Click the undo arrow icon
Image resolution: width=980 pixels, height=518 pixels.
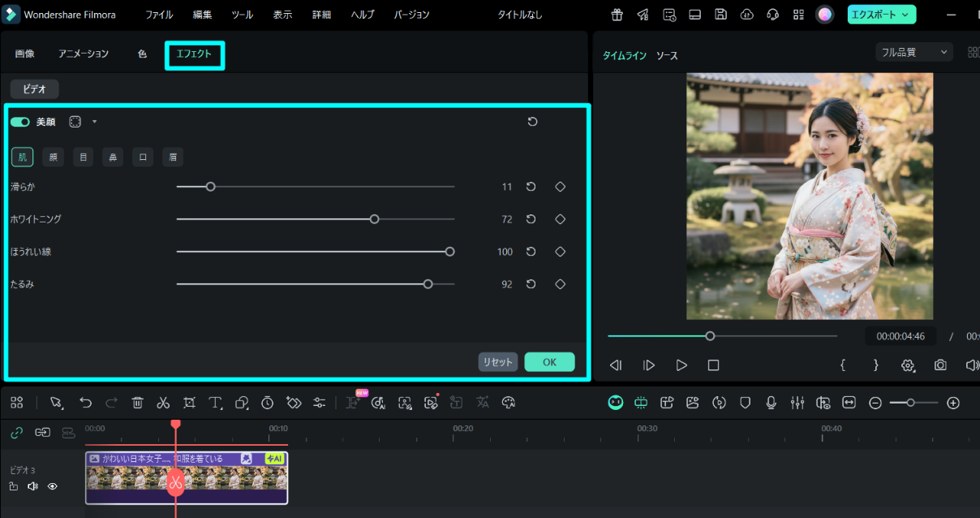click(x=85, y=402)
